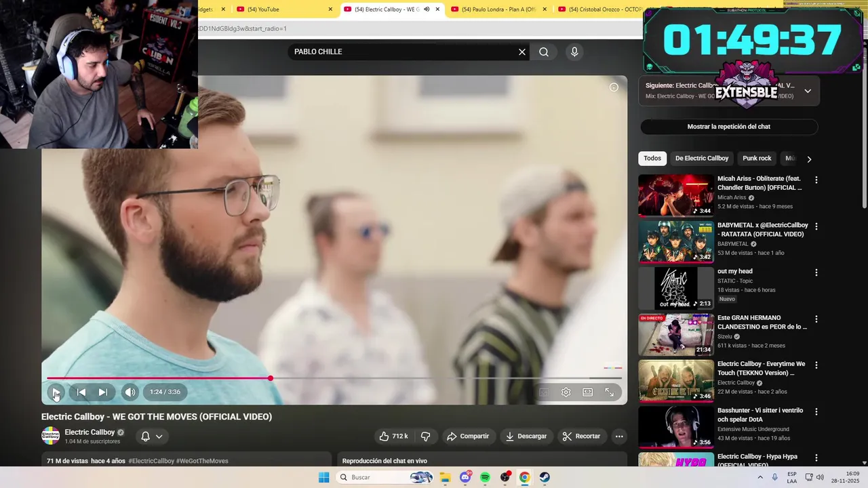868x488 pixels.
Task: Start voice search with microphone icon
Action: click(x=574, y=52)
